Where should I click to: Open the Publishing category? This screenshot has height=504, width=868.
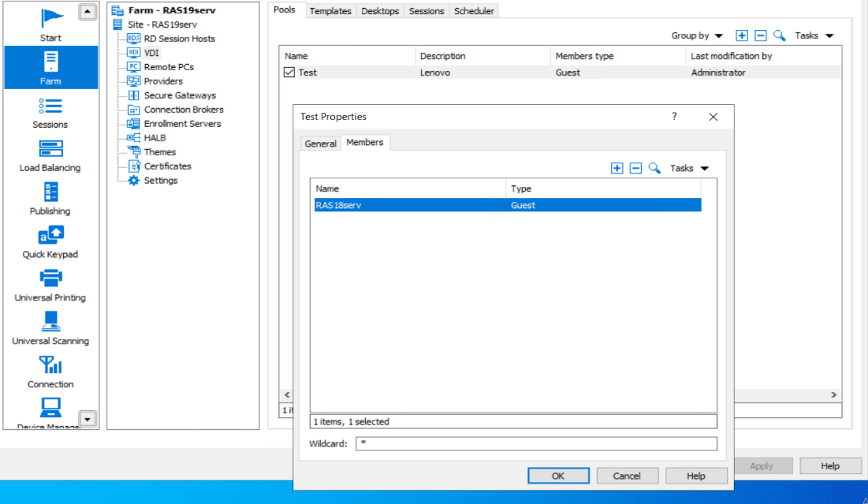50,199
